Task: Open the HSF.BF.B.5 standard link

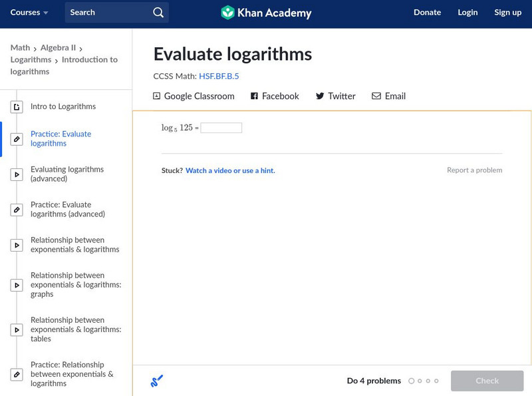Action: (x=219, y=77)
